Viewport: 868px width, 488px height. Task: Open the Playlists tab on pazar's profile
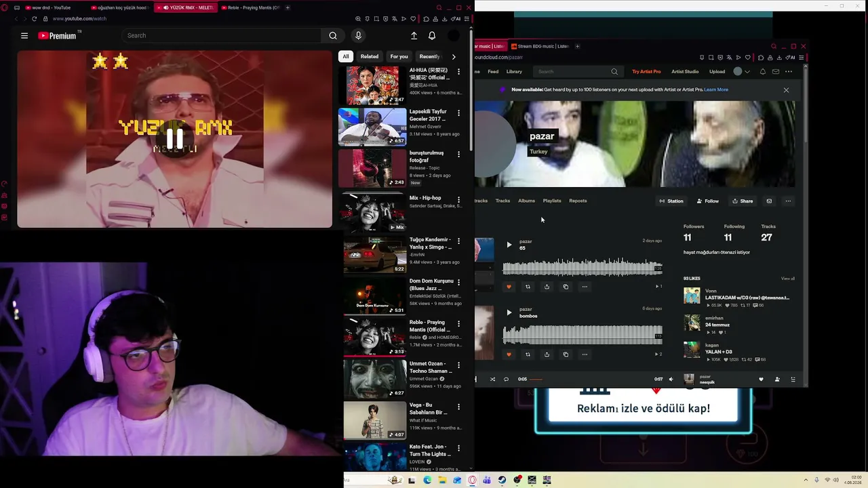pyautogui.click(x=552, y=201)
